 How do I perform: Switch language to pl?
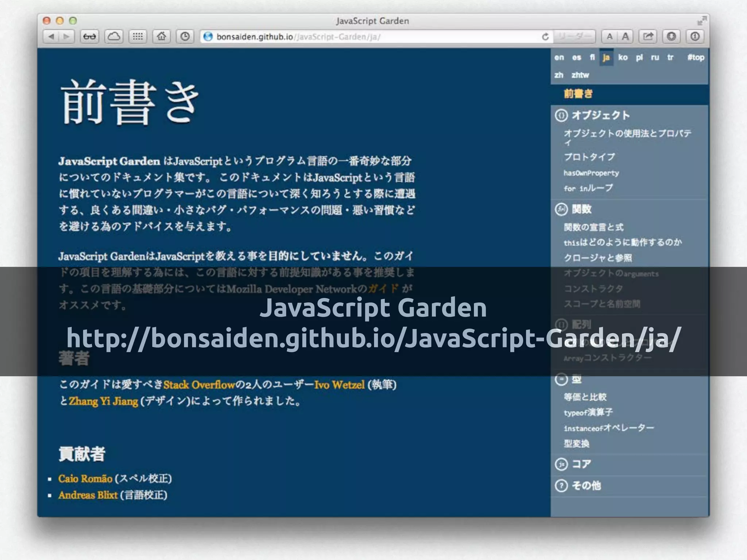639,58
